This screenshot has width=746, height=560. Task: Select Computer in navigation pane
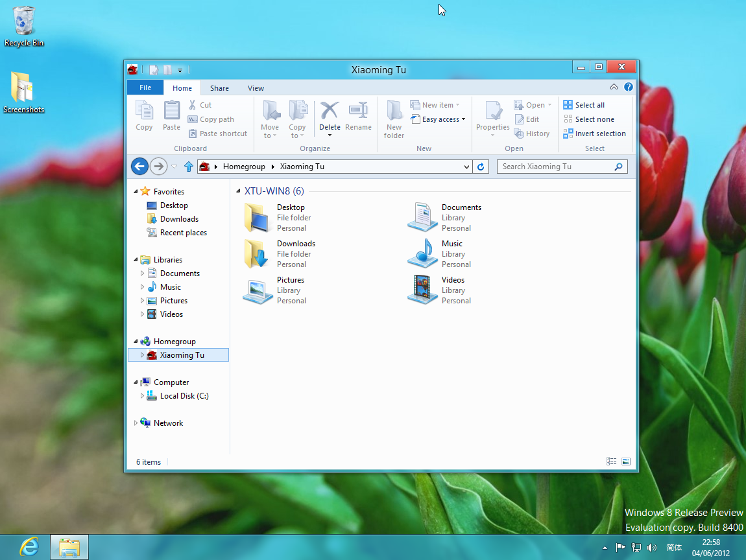coord(165,382)
